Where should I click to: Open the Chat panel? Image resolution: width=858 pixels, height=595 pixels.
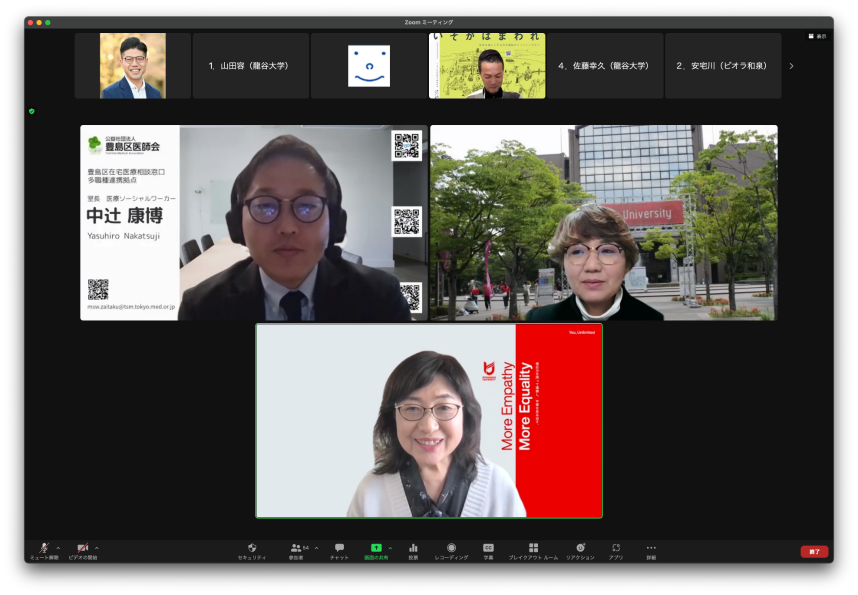pyautogui.click(x=339, y=549)
